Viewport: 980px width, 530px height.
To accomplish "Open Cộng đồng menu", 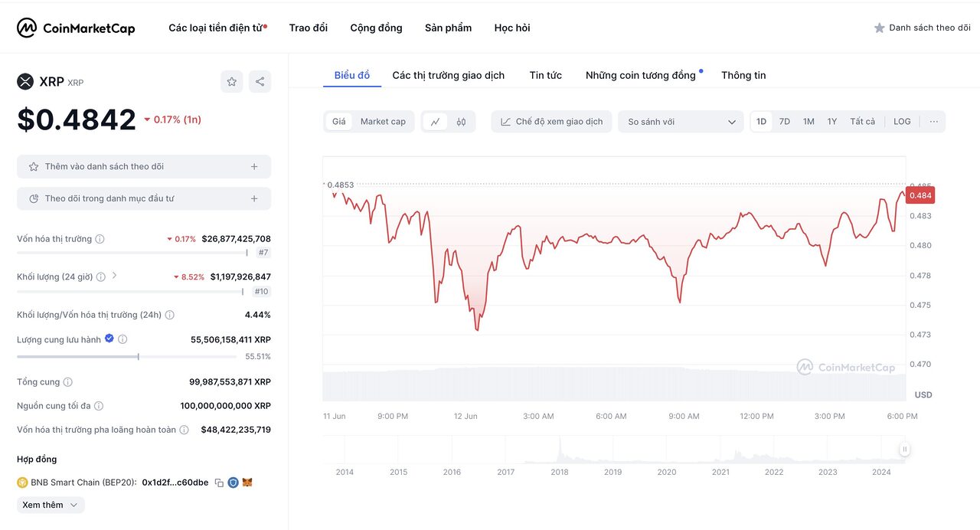I will [376, 28].
